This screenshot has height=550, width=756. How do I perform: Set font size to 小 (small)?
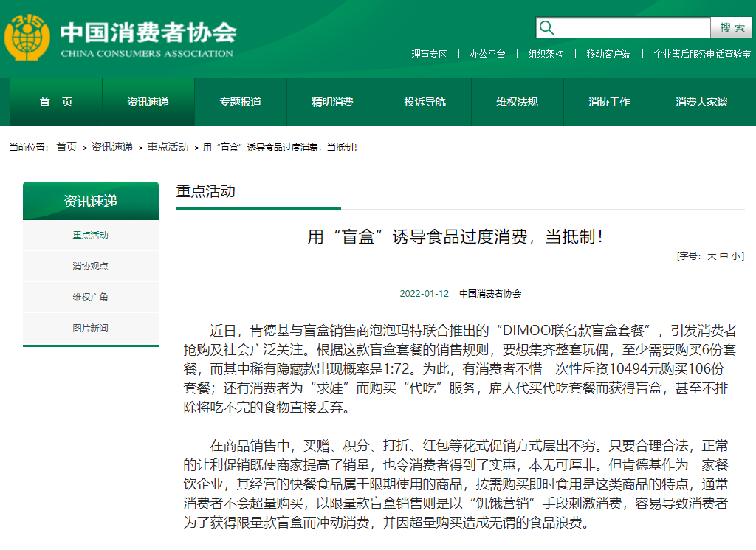click(736, 256)
